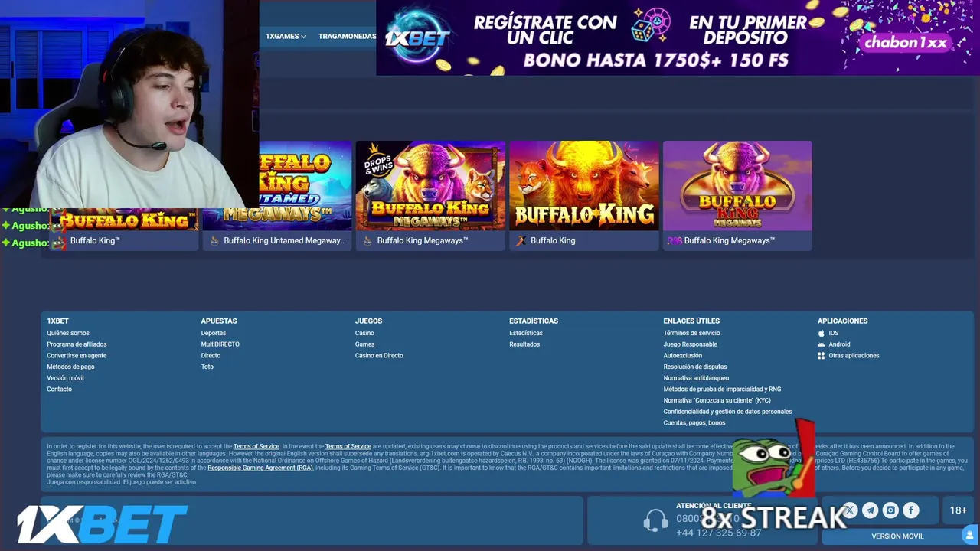
Task: Click the purple RSR provider icon
Action: [x=675, y=240]
